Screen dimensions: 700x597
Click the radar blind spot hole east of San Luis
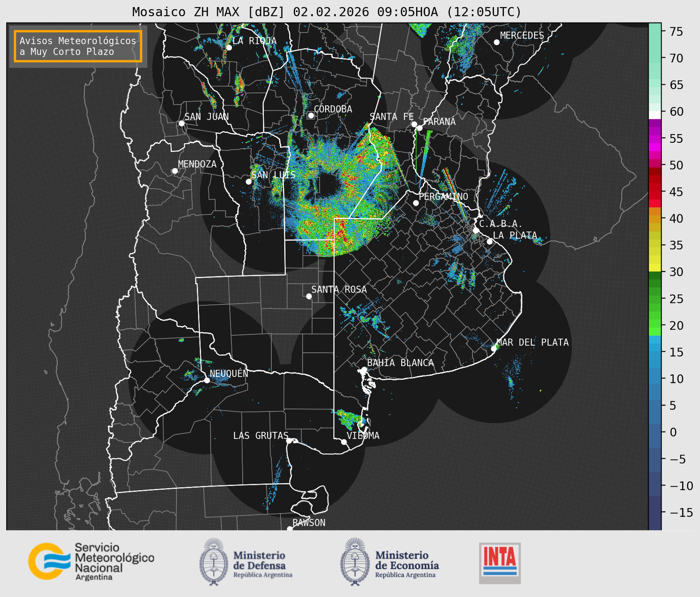[328, 185]
